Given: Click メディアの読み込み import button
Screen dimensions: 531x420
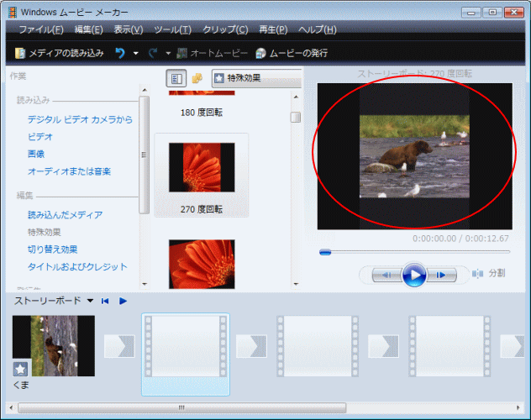Looking at the screenshot, I should 60,53.
